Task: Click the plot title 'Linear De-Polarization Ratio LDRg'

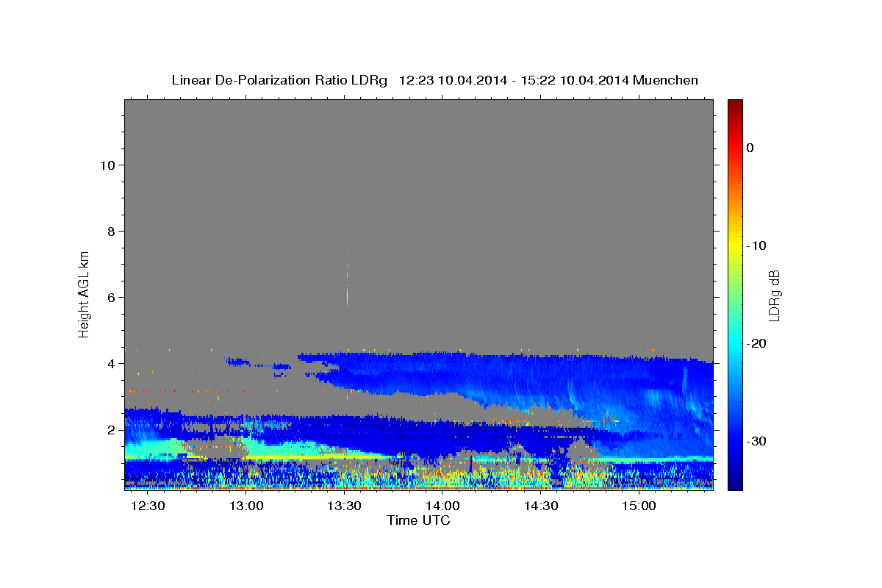Action: point(279,80)
